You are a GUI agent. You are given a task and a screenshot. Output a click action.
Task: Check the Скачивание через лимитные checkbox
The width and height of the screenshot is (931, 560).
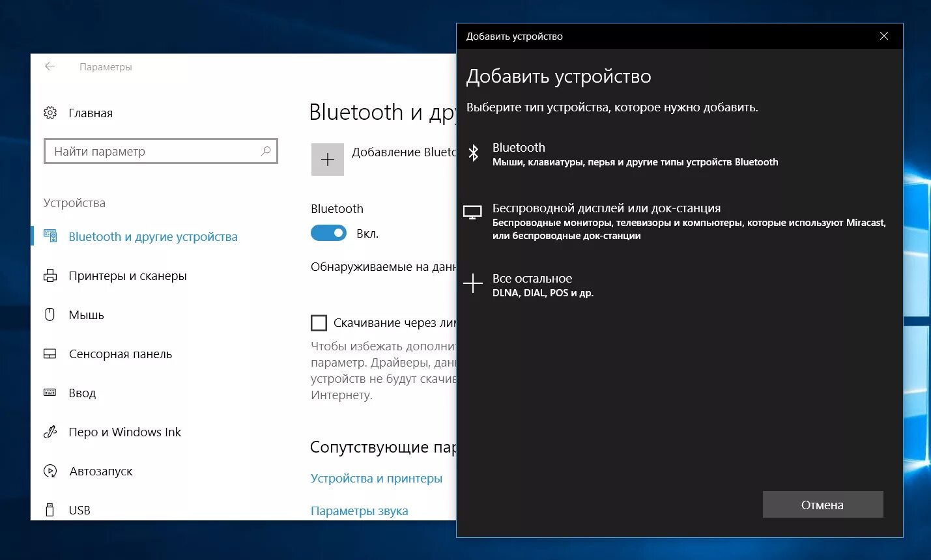pyautogui.click(x=319, y=323)
